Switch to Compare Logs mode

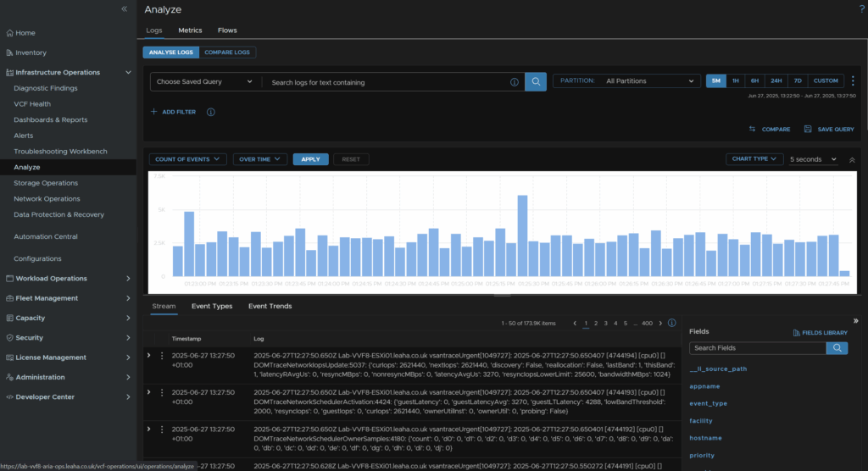click(227, 52)
